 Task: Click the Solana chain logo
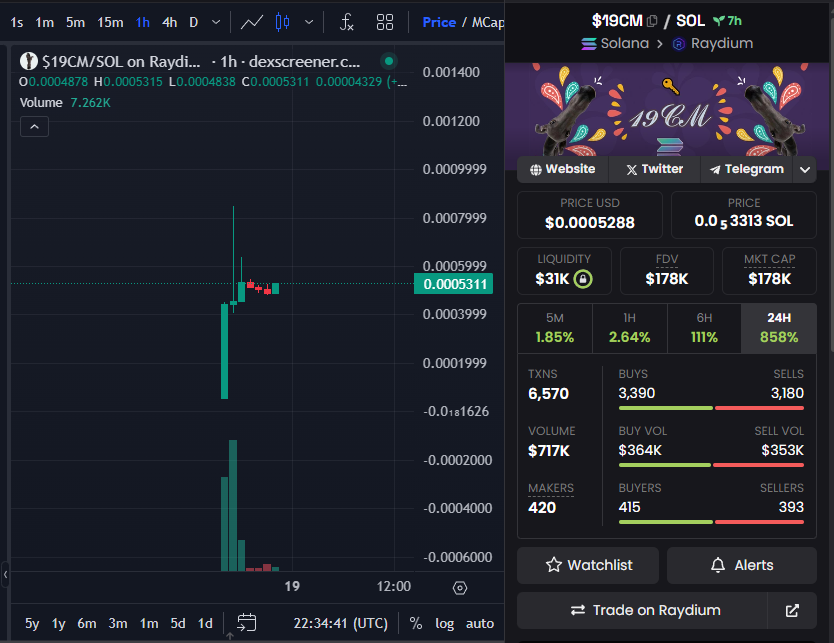(588, 44)
